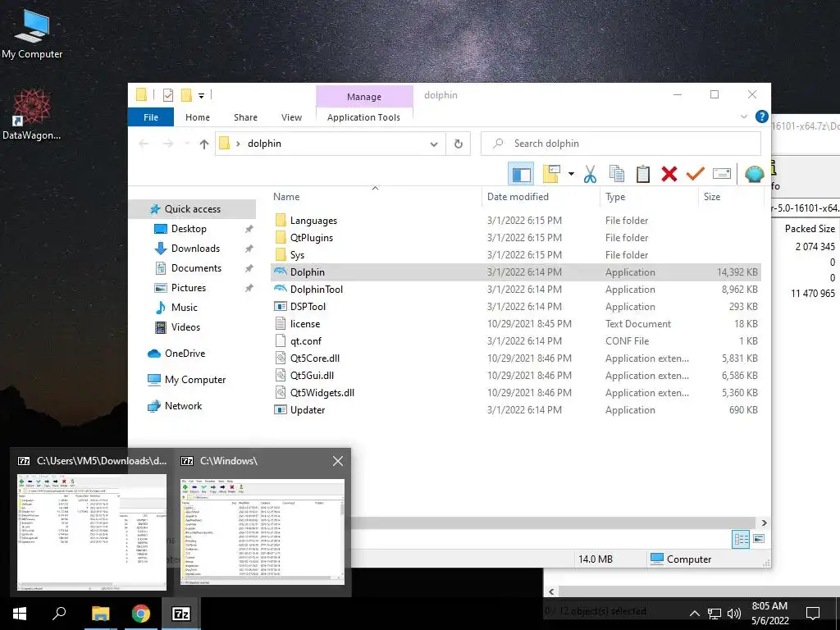Select Quick access in navigation pane

coord(192,209)
